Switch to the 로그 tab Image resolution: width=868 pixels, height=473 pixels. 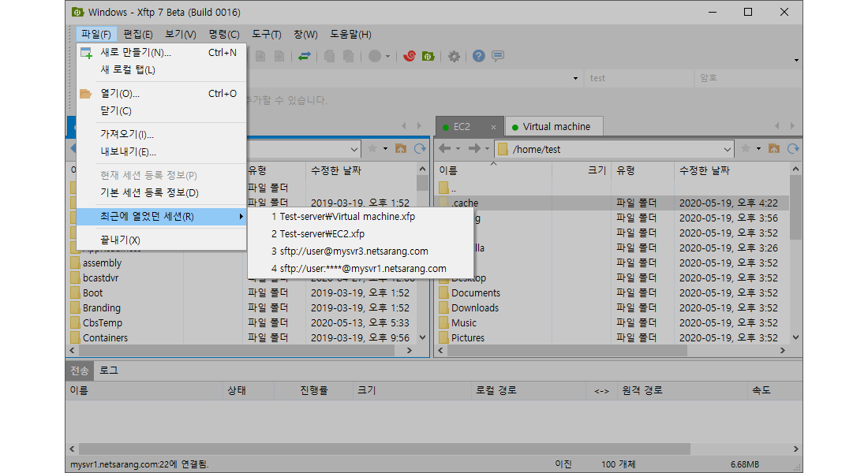[x=109, y=370]
